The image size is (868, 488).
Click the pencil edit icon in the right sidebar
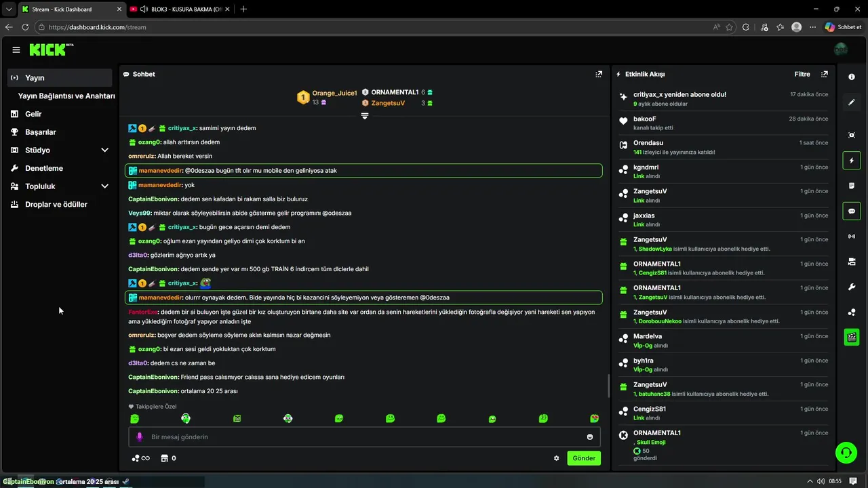(852, 102)
